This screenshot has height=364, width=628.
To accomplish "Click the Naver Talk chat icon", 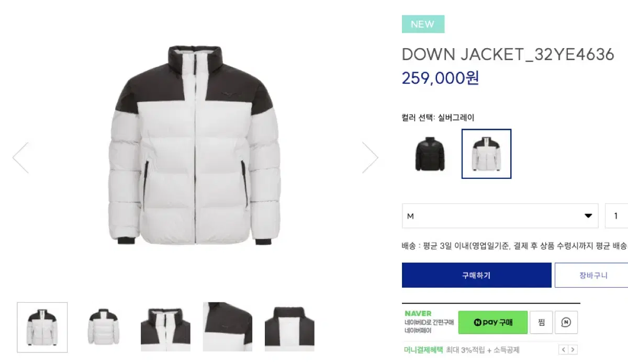I will pos(566,322).
